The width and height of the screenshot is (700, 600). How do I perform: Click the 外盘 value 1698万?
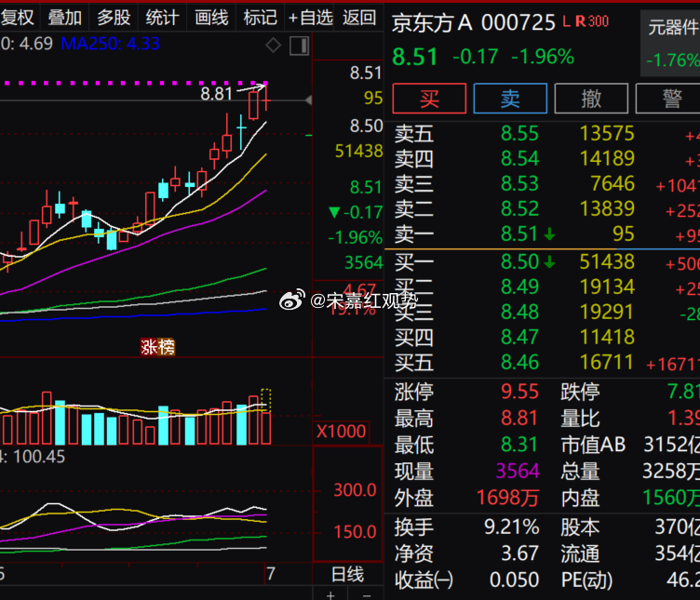(508, 498)
